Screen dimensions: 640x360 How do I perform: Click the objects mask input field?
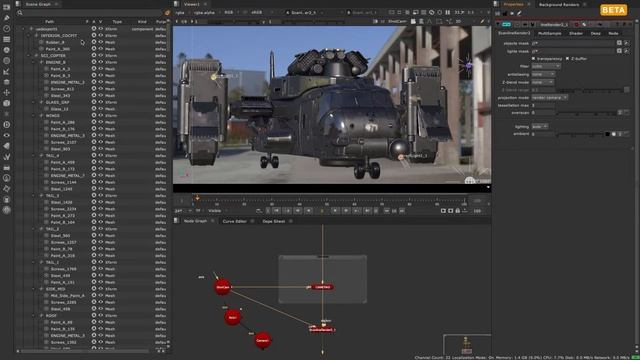click(x=573, y=43)
